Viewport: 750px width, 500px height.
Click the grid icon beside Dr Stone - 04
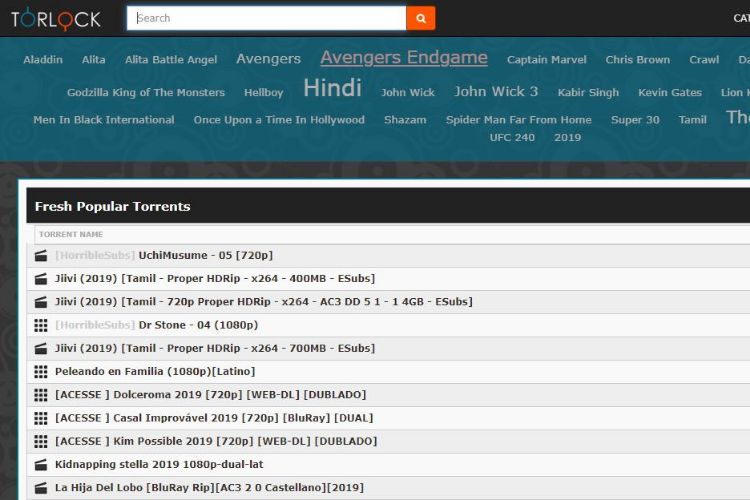coord(41,325)
